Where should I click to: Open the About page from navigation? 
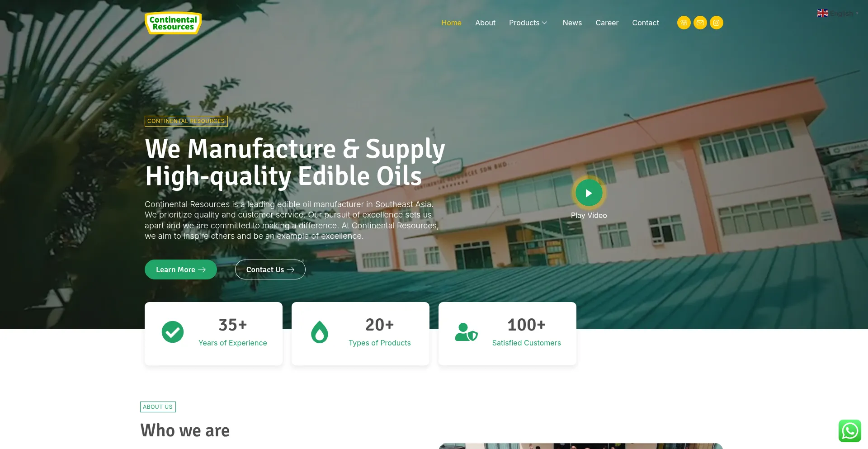point(485,23)
